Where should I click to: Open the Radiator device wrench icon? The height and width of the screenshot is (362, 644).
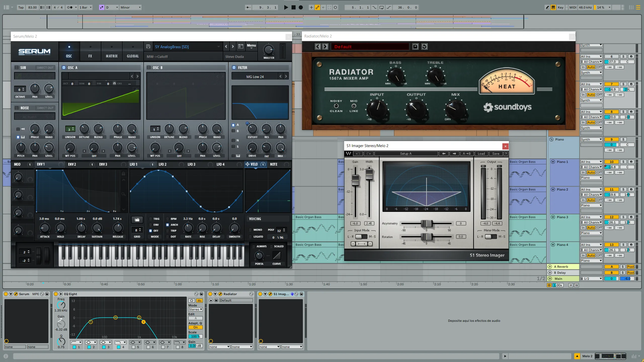220,294
